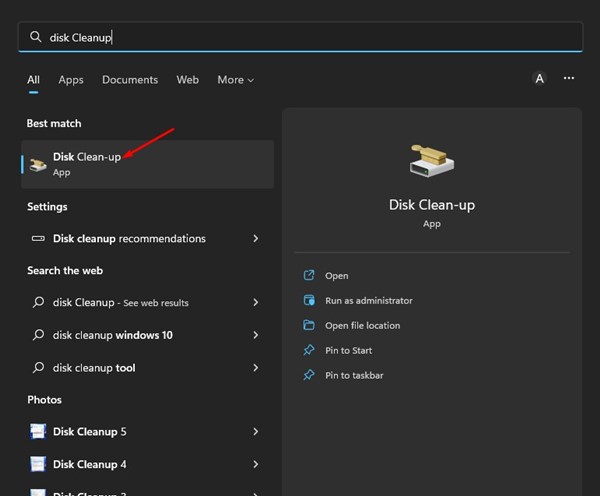Switch to the Documents tab
Screen dimensions: 600x496
(130, 80)
